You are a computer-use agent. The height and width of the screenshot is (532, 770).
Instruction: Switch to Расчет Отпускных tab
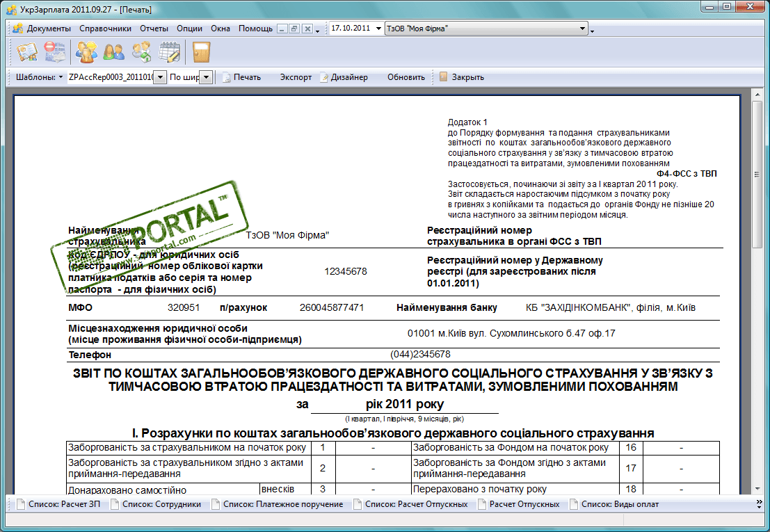coord(519,504)
